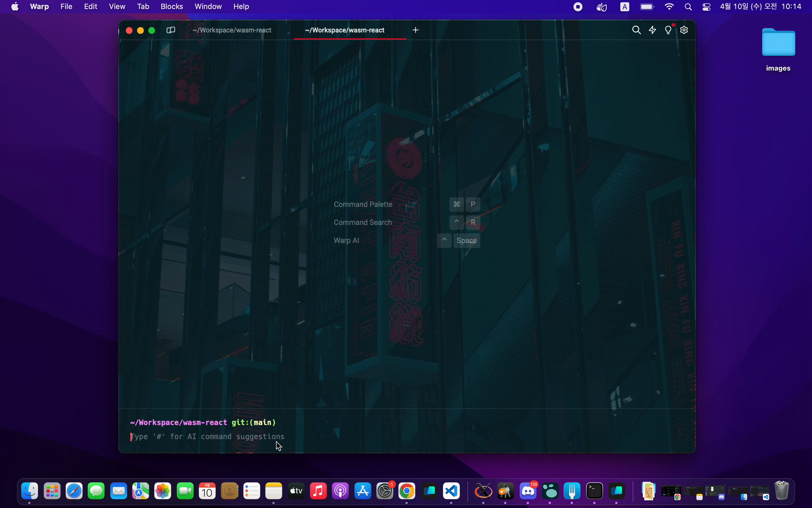The height and width of the screenshot is (508, 812).
Task: Click the Warp AI hint label
Action: (x=346, y=240)
